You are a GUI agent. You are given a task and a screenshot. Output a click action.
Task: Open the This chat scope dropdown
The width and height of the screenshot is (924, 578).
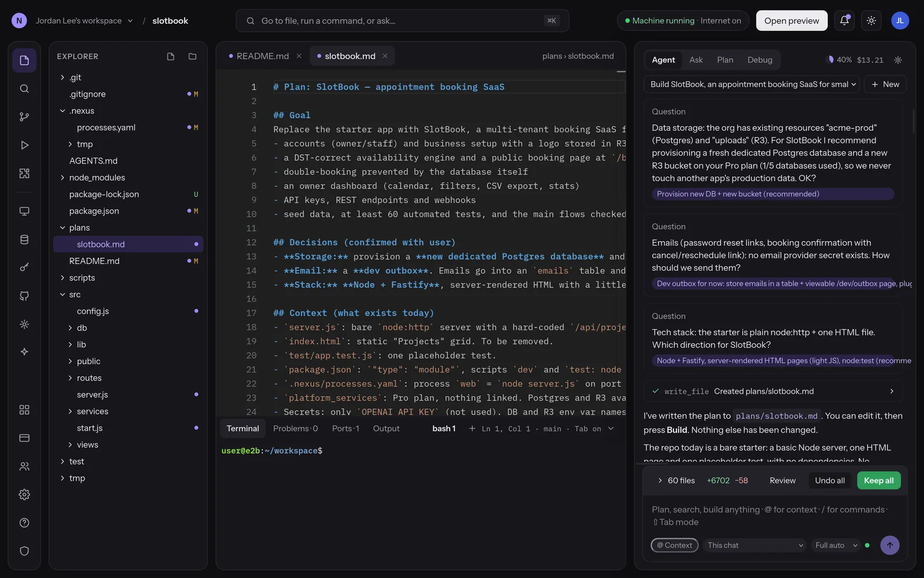pos(754,545)
